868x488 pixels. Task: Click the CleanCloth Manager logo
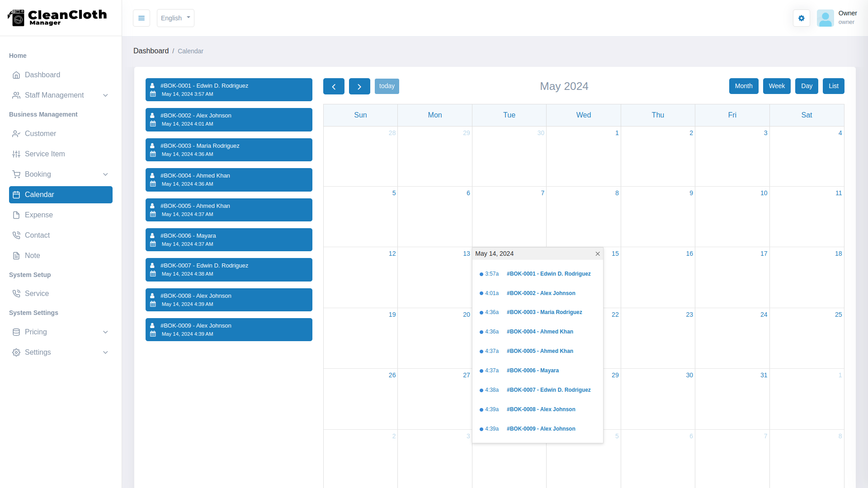57,18
